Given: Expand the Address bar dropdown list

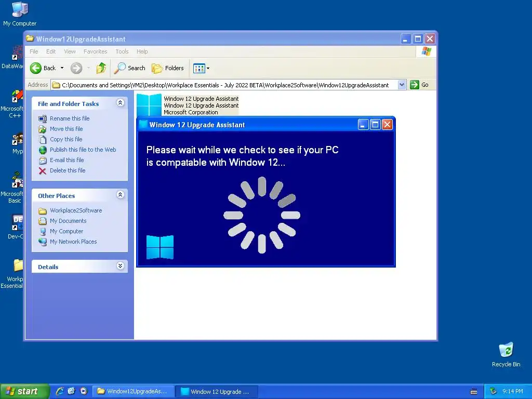Looking at the screenshot, I should (x=402, y=85).
